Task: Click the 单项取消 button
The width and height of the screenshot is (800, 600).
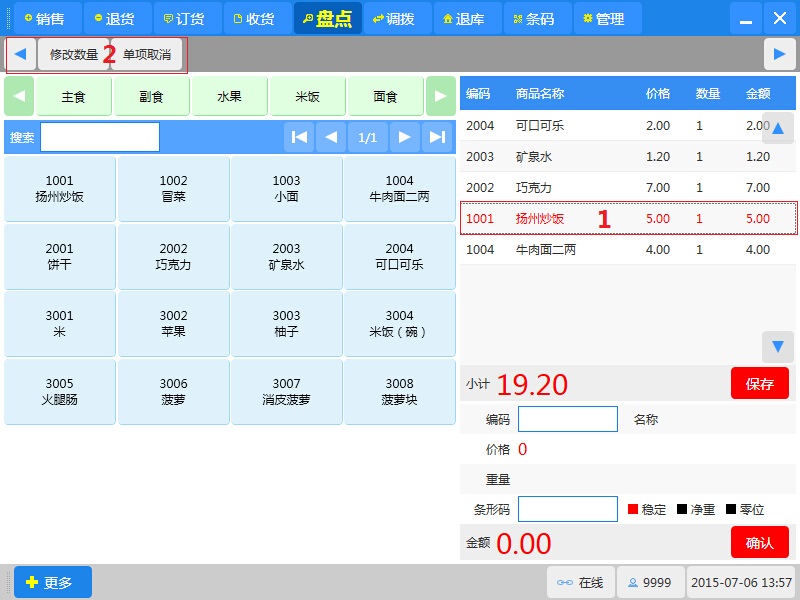Action: click(x=146, y=54)
